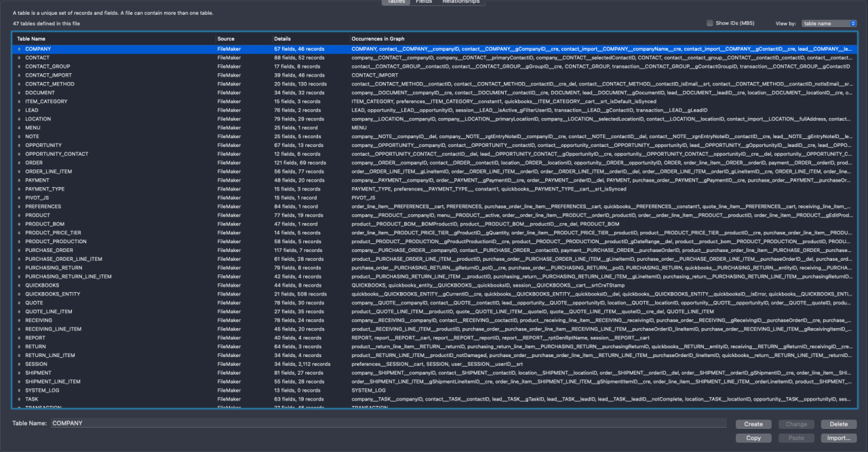868x452 pixels.
Task: Select the NOTE table name
Action: pyautogui.click(x=32, y=137)
